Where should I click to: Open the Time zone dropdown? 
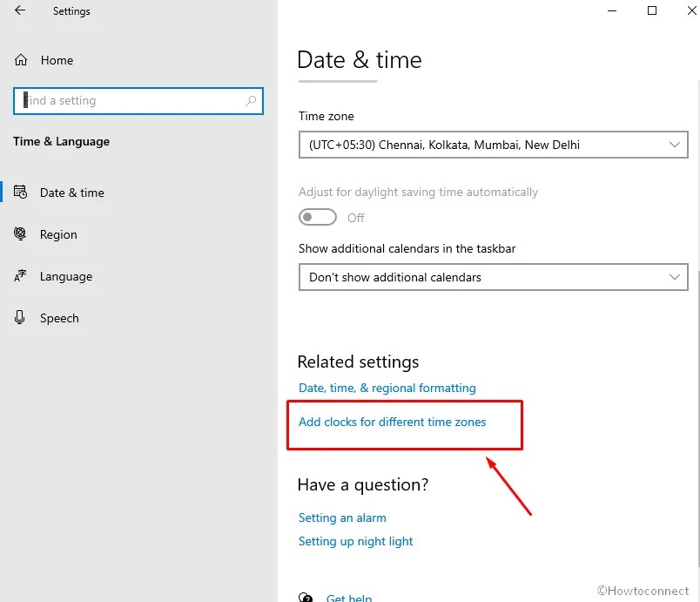(x=493, y=145)
